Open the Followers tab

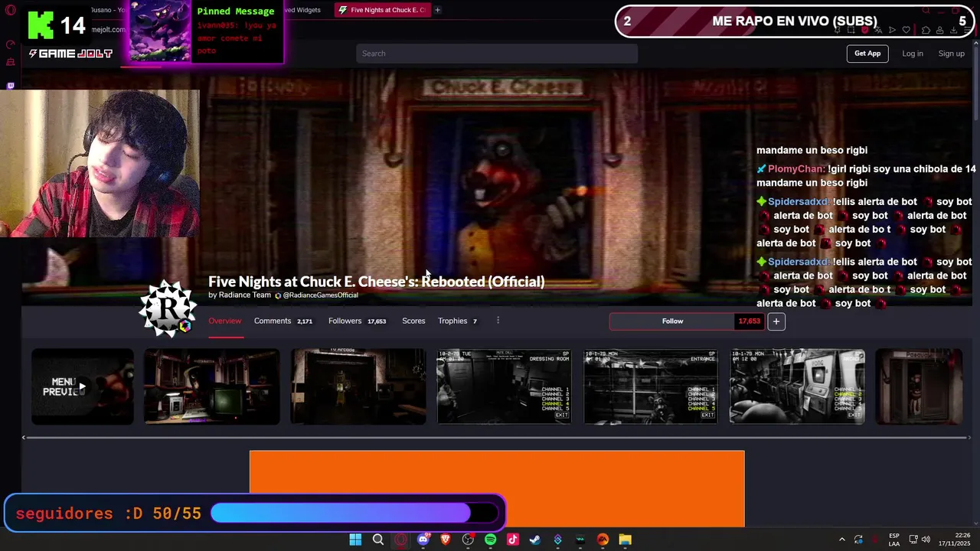pyautogui.click(x=357, y=321)
